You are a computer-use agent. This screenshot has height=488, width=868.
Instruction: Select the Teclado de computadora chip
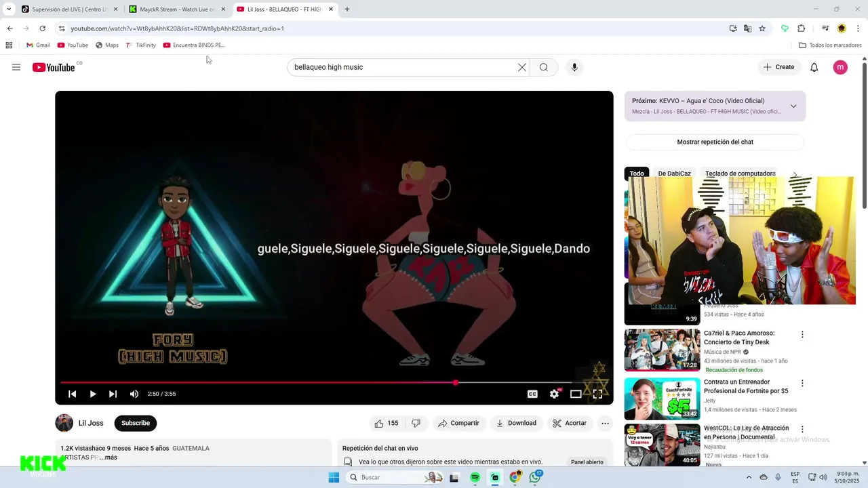tap(740, 174)
